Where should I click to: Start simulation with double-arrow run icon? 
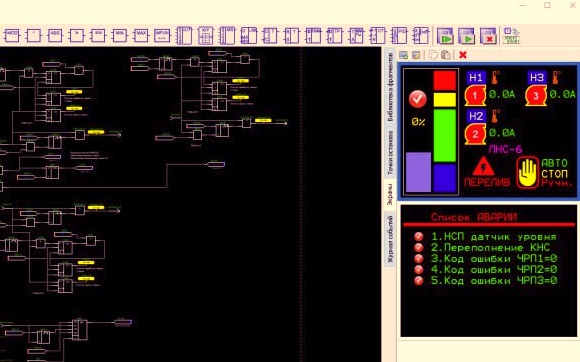pyautogui.click(x=445, y=36)
